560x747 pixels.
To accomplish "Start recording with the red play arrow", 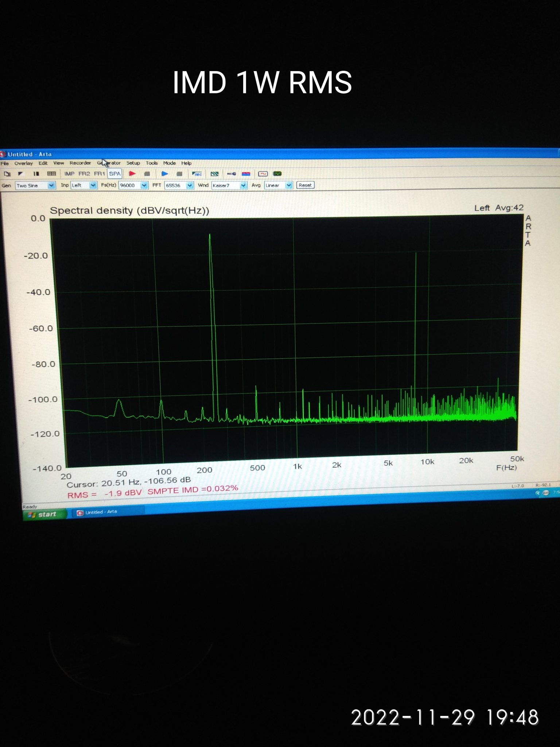I will coord(132,174).
